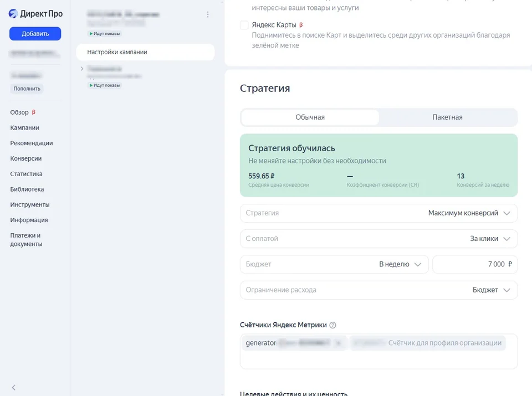Open the Яндекс Метрики counters help icon
This screenshot has width=532, height=396.
(x=333, y=325)
